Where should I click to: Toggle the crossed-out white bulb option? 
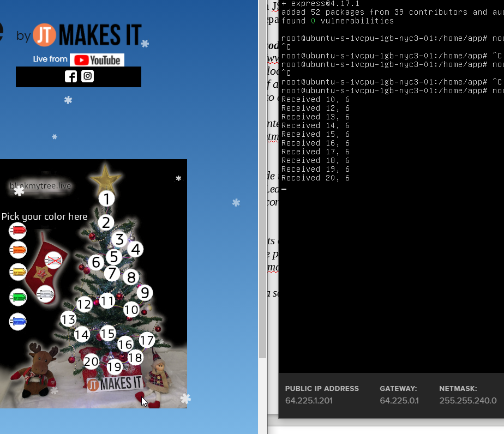[53, 260]
